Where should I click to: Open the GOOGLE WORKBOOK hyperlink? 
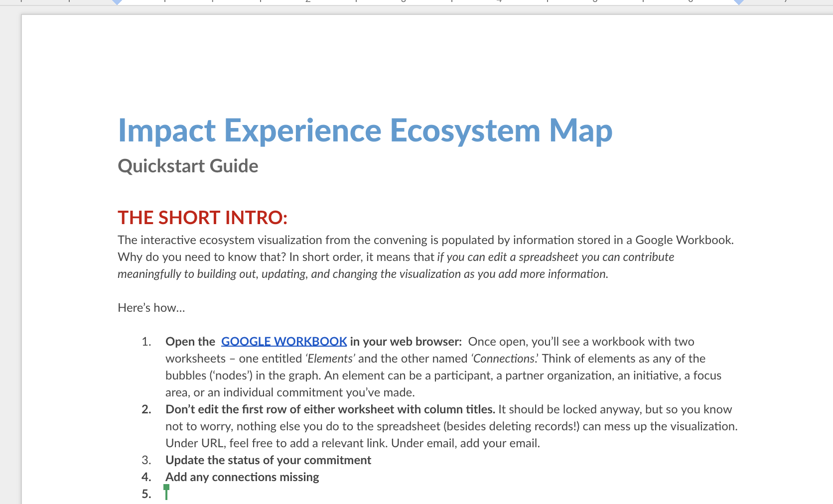tap(283, 342)
